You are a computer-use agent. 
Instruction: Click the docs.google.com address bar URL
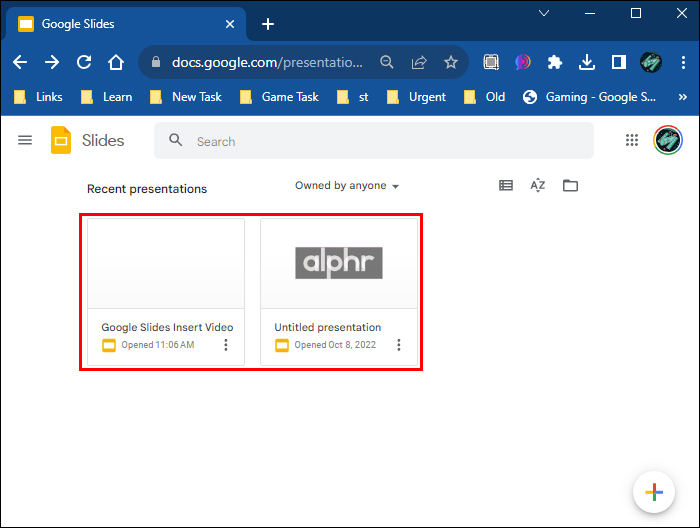tap(267, 62)
